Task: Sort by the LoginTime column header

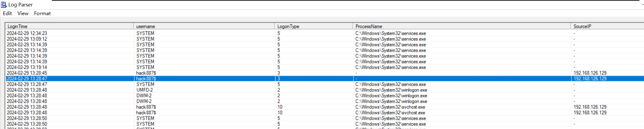Action: coord(17,26)
